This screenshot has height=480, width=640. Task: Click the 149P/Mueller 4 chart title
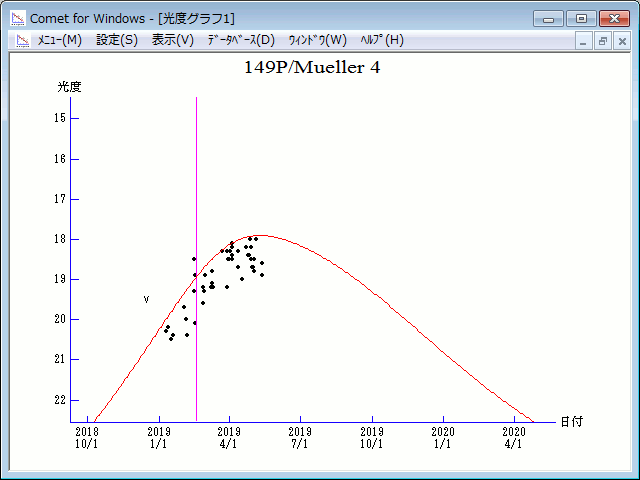click(x=312, y=68)
